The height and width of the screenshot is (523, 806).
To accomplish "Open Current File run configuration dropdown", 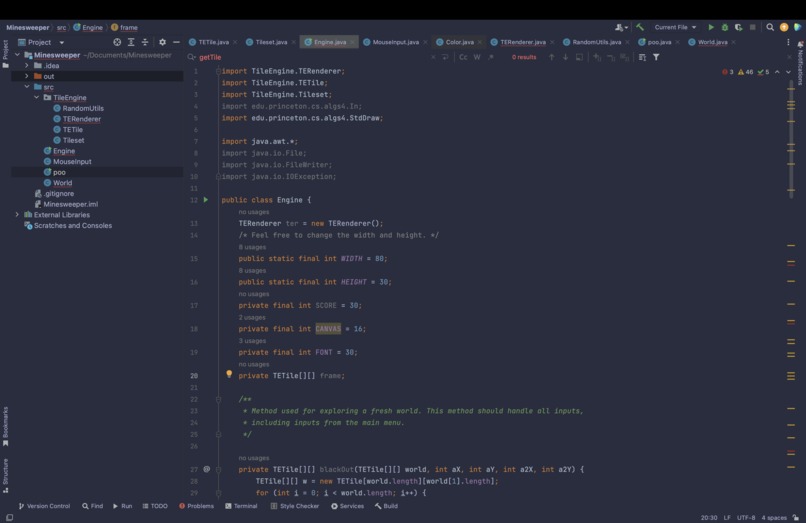I will (675, 27).
